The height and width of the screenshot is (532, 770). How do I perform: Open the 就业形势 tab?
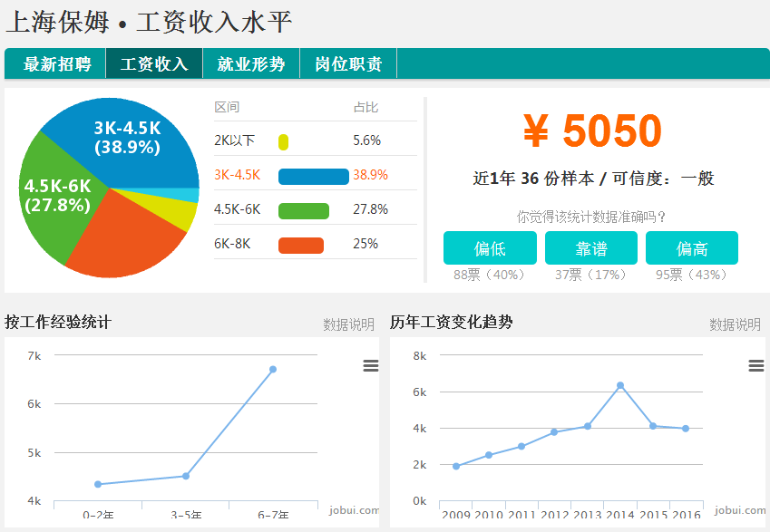click(251, 64)
